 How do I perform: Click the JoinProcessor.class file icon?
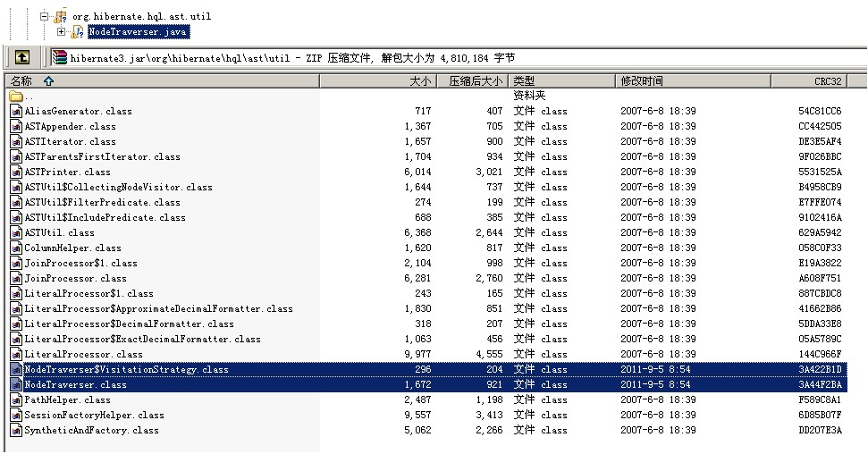coord(16,279)
